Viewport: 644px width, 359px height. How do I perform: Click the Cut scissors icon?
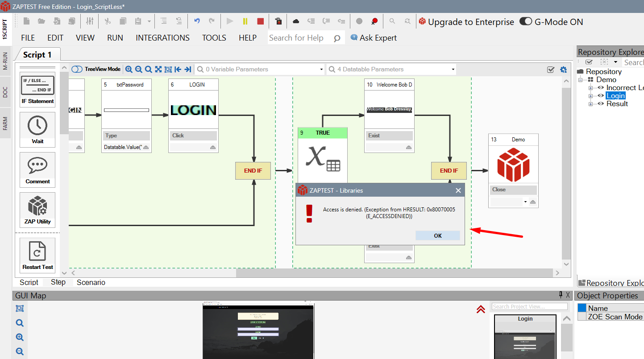(108, 21)
